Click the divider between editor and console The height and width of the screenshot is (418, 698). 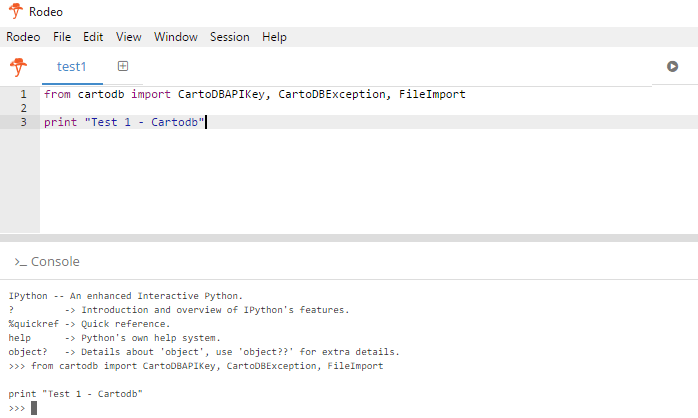(x=349, y=238)
